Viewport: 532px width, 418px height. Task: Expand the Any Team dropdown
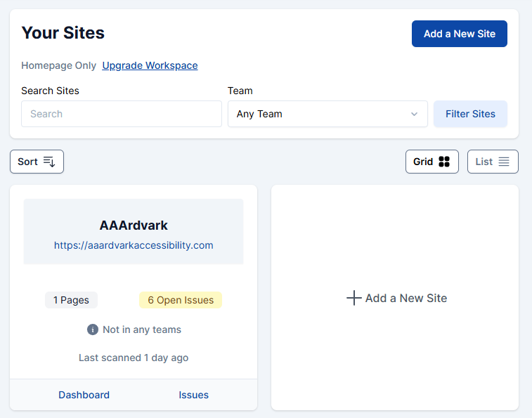(x=327, y=114)
